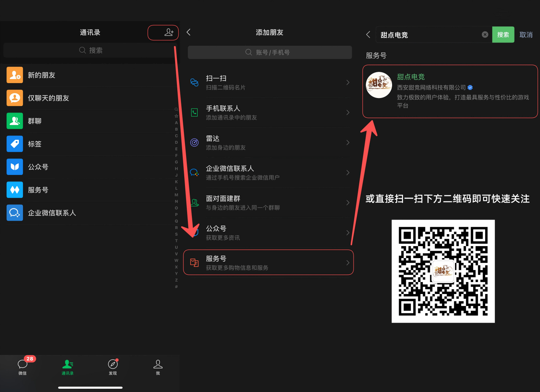This screenshot has height=392, width=540.
Task: Click the 甜点电竞 QR code image
Action: [443, 271]
